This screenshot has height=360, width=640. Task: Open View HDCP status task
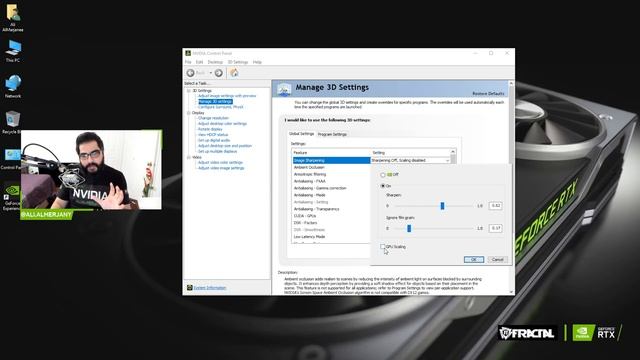click(213, 135)
